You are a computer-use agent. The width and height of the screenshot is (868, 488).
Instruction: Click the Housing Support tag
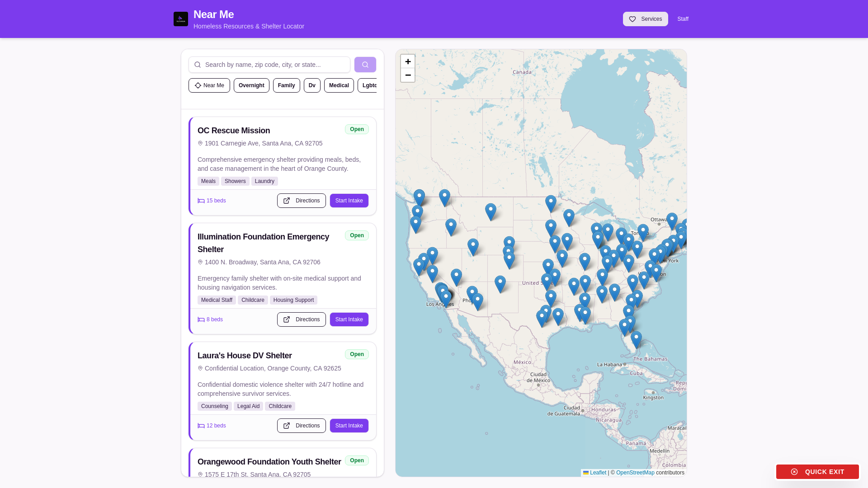click(x=293, y=300)
